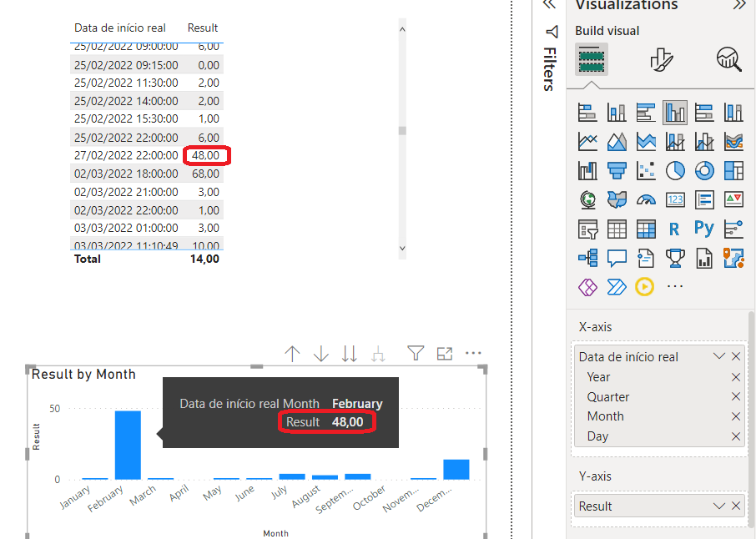Image resolution: width=756 pixels, height=539 pixels.
Task: Switch to the Analytics magnifier tab
Action: point(728,59)
